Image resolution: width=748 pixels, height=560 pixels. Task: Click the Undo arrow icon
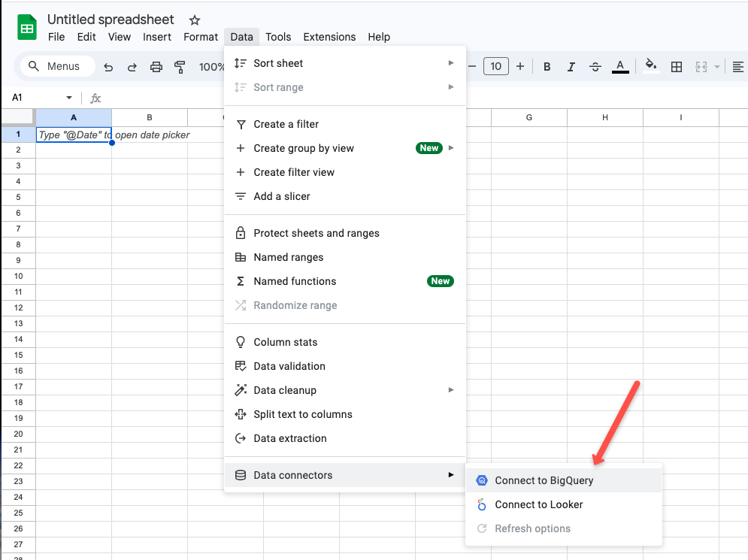108,67
